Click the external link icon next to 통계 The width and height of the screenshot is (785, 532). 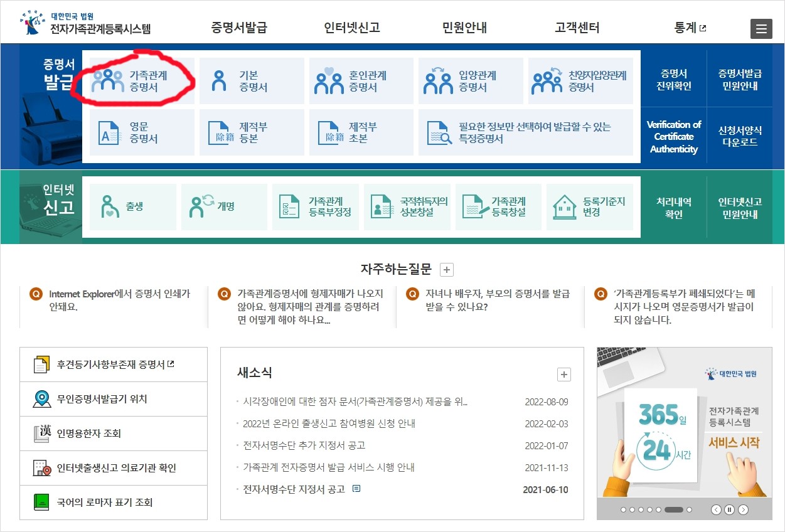pos(703,28)
